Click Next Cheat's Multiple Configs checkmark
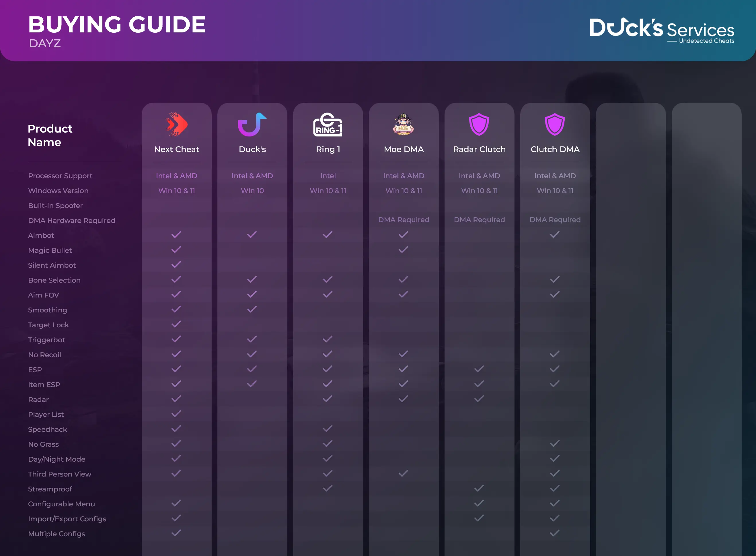Screen dimensions: 756x556 coord(176,533)
